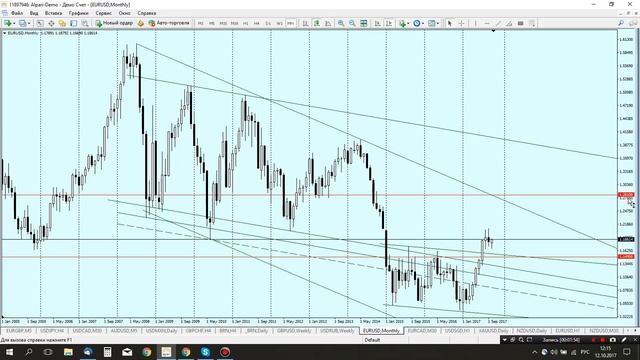Open the MetaEditor yellow diamond icon
640x360 pixels.
point(141,23)
